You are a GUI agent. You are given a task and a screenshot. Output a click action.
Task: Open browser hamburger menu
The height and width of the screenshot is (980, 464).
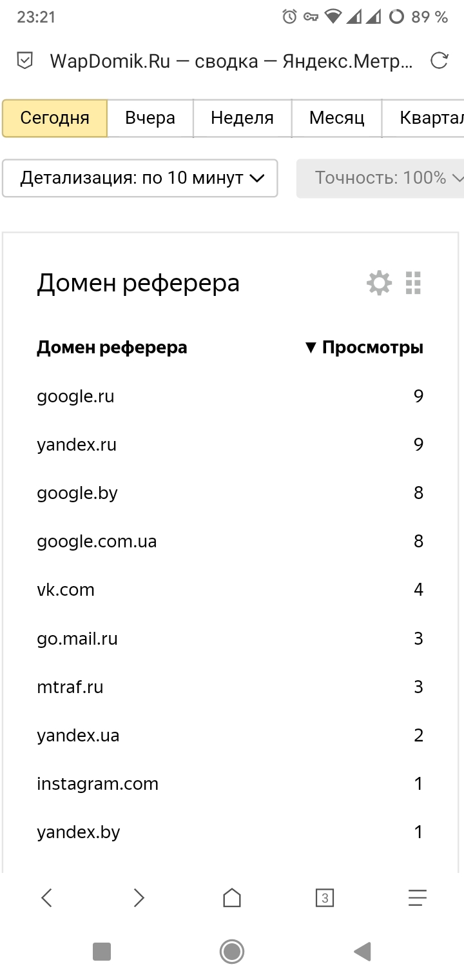[418, 897]
